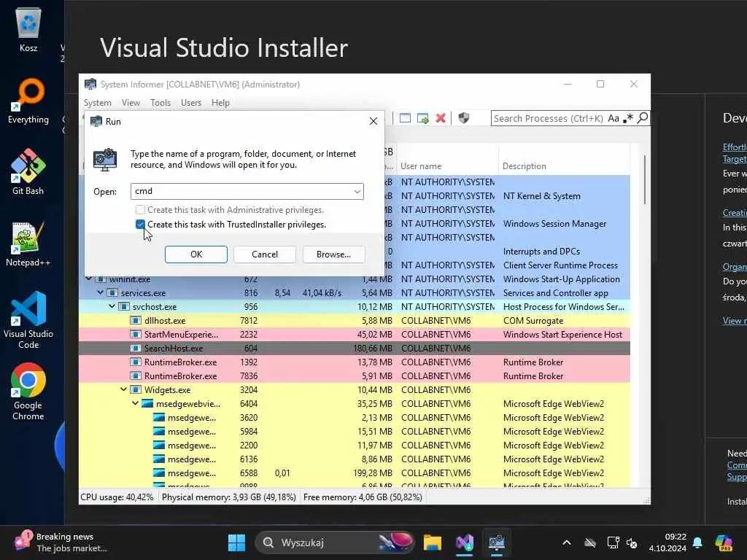Uncheck TrustedInstaller privileges checkbox
The width and height of the screenshot is (747, 560).
(x=140, y=225)
